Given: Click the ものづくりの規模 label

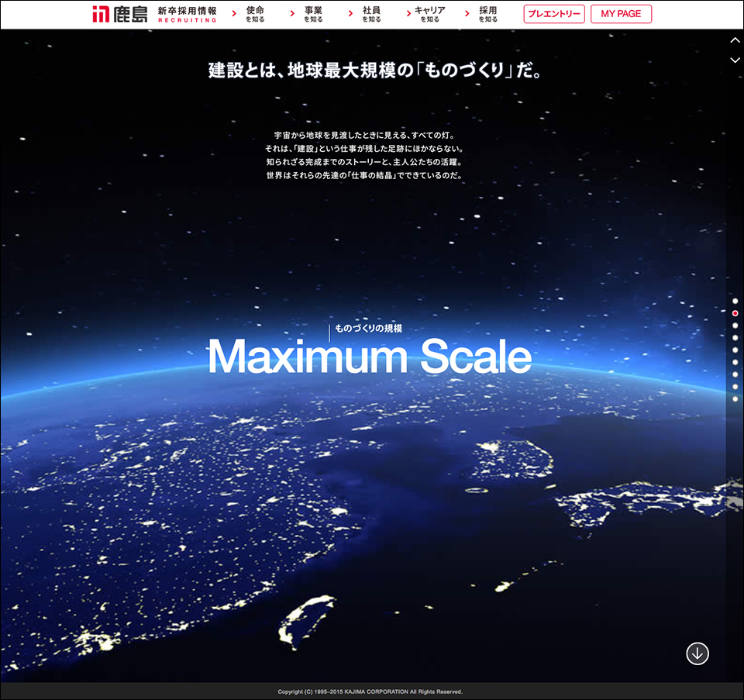Looking at the screenshot, I should click(x=369, y=329).
